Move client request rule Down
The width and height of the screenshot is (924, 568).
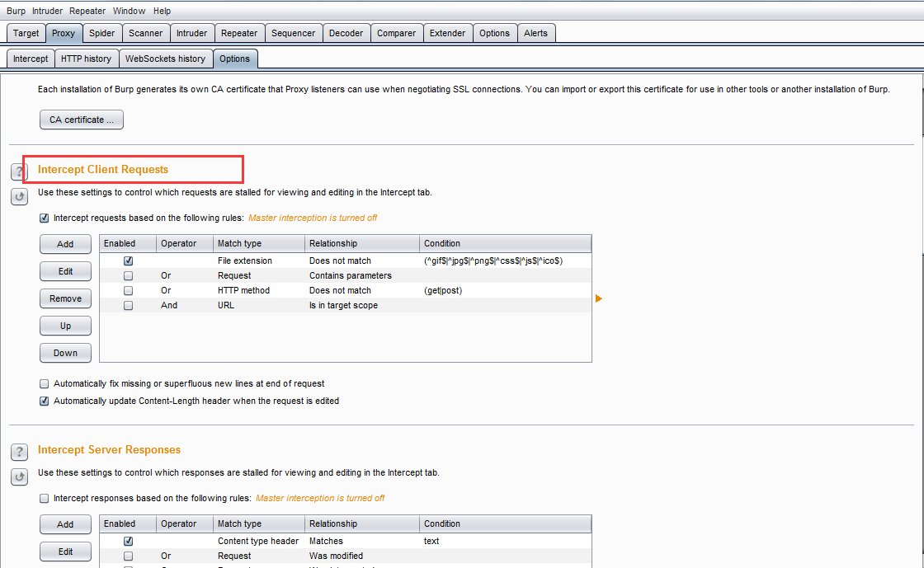[65, 353]
